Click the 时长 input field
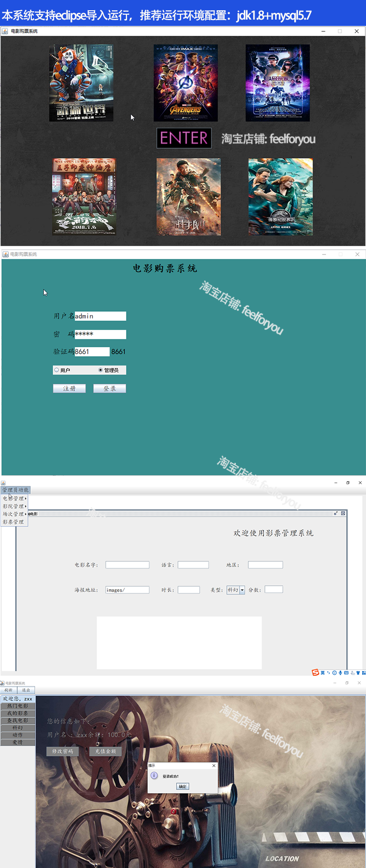 tap(189, 590)
